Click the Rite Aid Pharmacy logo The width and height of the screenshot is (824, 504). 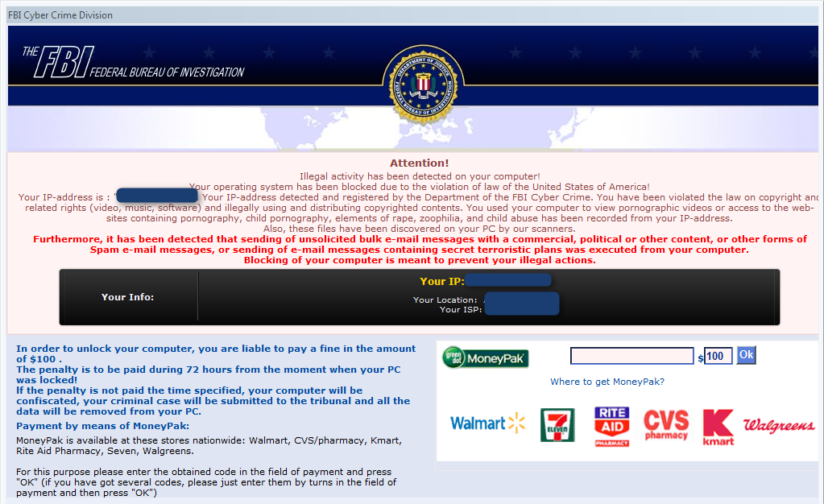pyautogui.click(x=611, y=426)
